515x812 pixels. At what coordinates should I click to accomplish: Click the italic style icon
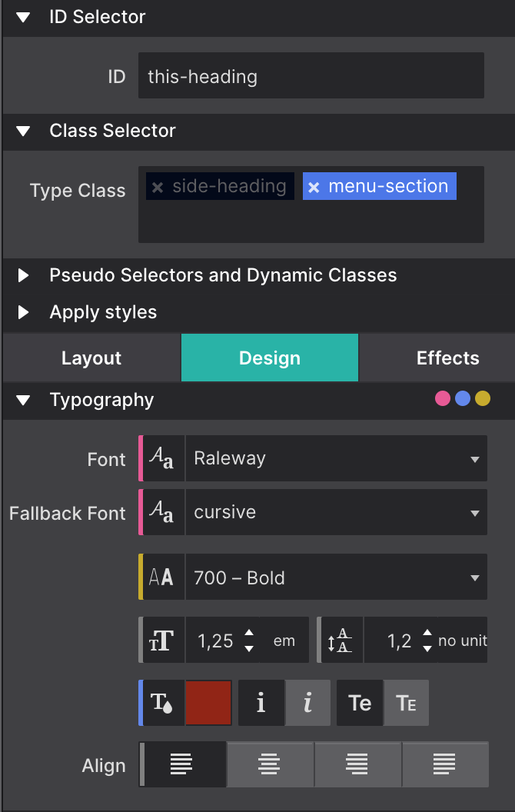click(x=261, y=702)
